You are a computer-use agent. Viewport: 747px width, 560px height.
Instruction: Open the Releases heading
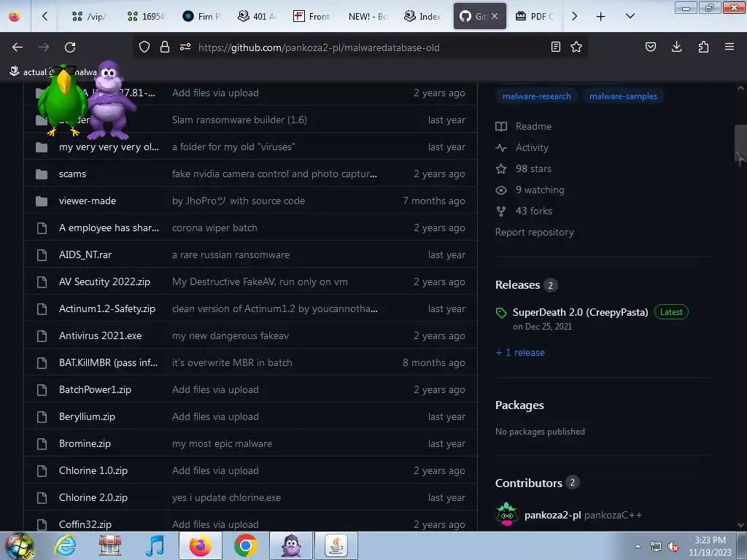[517, 285]
